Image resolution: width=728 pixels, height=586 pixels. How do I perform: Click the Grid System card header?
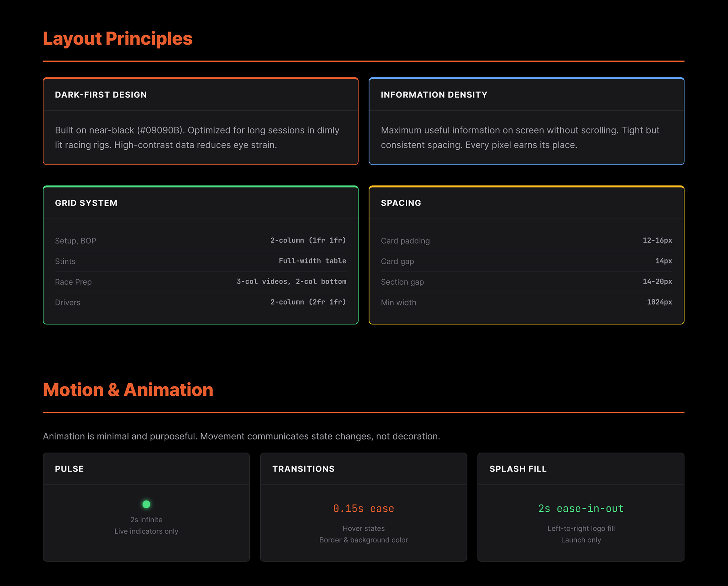[x=86, y=203]
